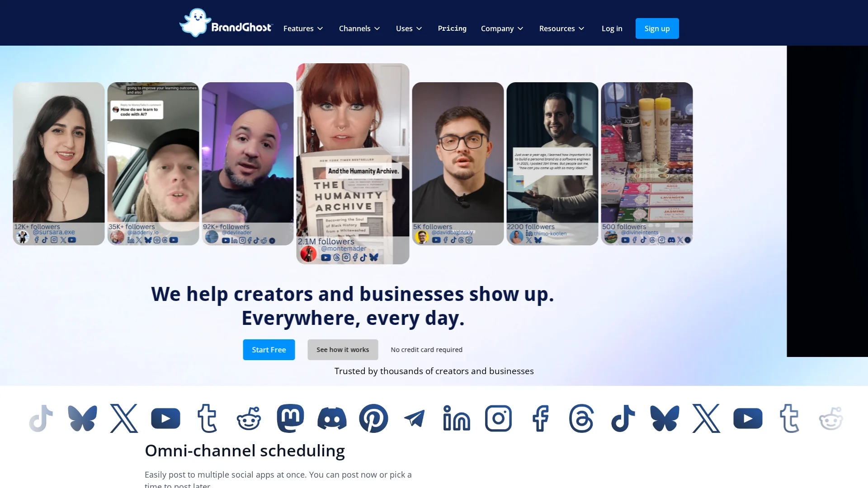Click the "2.1M followers" label

click(326, 242)
